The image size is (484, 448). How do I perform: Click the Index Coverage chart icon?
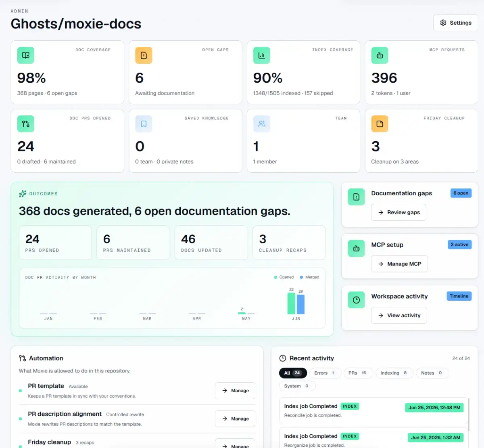click(x=262, y=55)
